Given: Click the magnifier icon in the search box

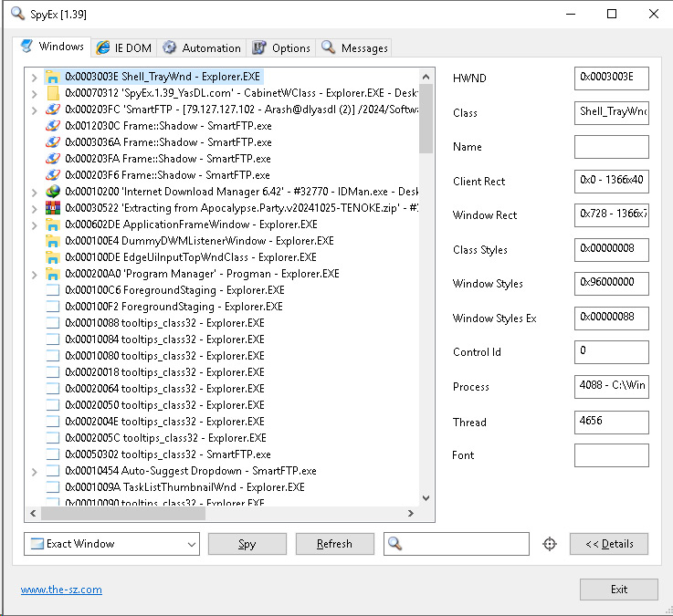Looking at the screenshot, I should point(394,544).
